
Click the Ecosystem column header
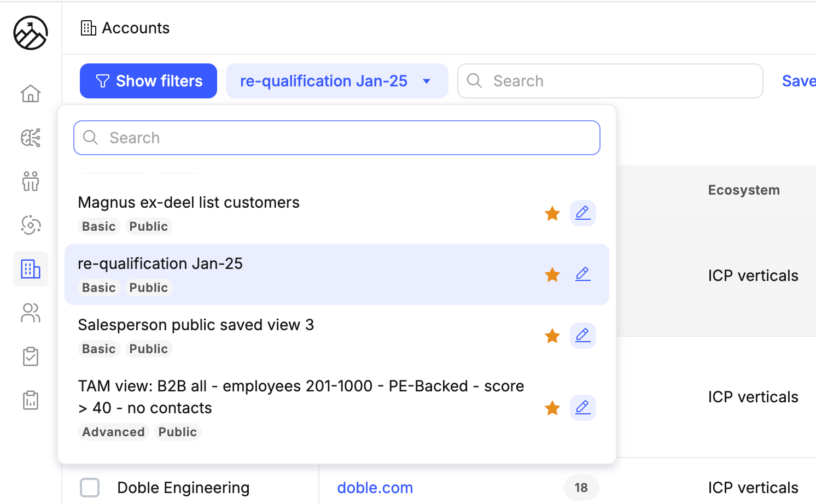(x=744, y=190)
